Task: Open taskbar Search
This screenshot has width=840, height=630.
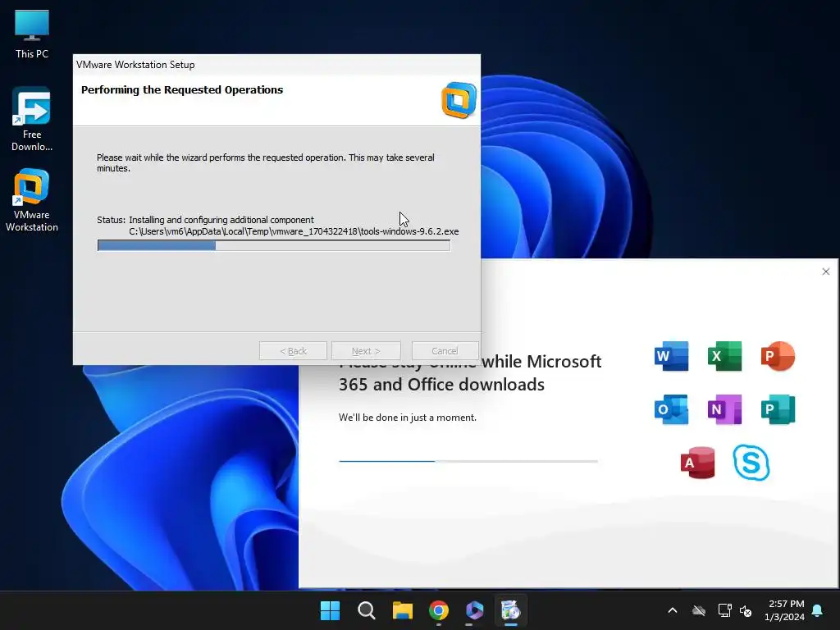Action: [x=367, y=610]
